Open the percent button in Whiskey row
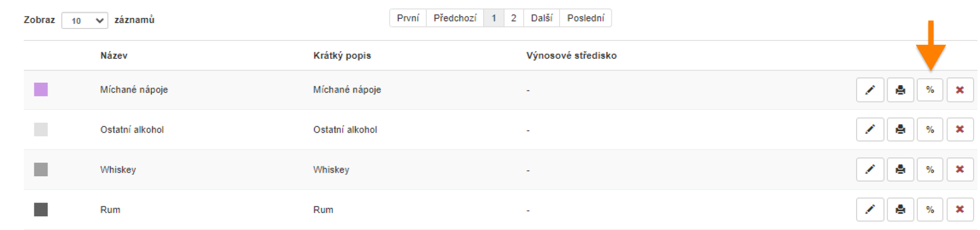980x230 pixels. 930,169
